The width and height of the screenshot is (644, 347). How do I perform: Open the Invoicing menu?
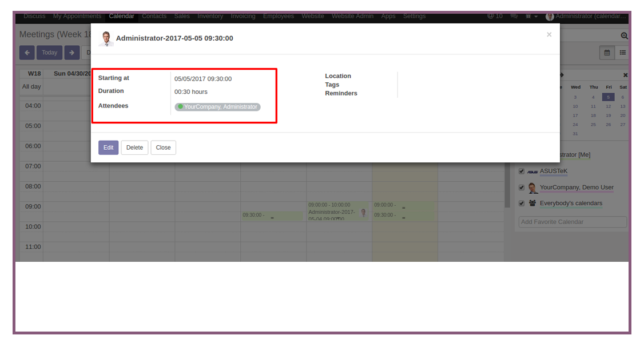point(243,16)
